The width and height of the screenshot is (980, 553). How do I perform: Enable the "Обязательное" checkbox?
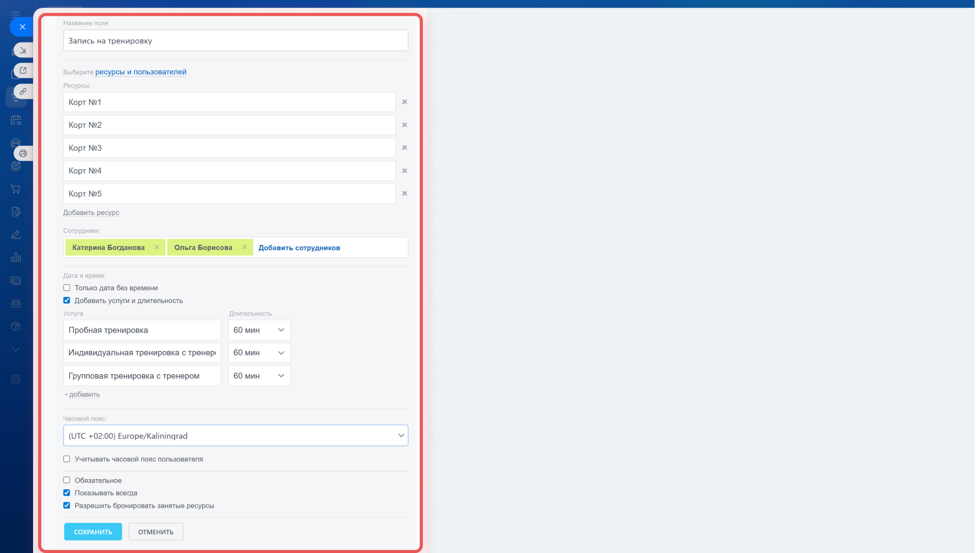[x=67, y=480]
